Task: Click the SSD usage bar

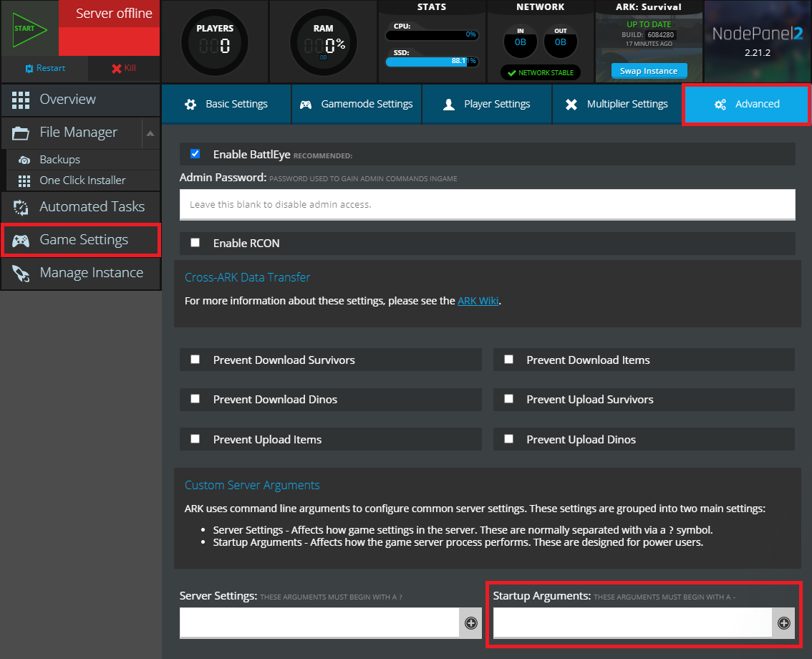Action: (x=432, y=62)
